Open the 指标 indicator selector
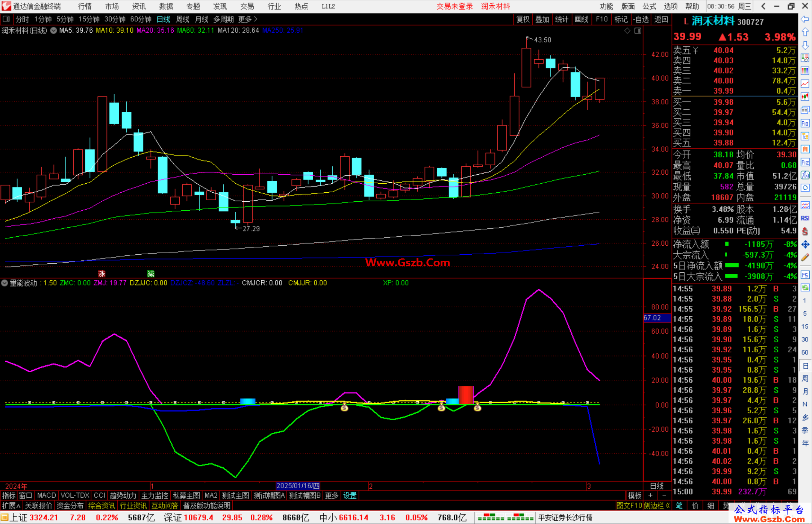812x524 pixels. click(x=9, y=495)
